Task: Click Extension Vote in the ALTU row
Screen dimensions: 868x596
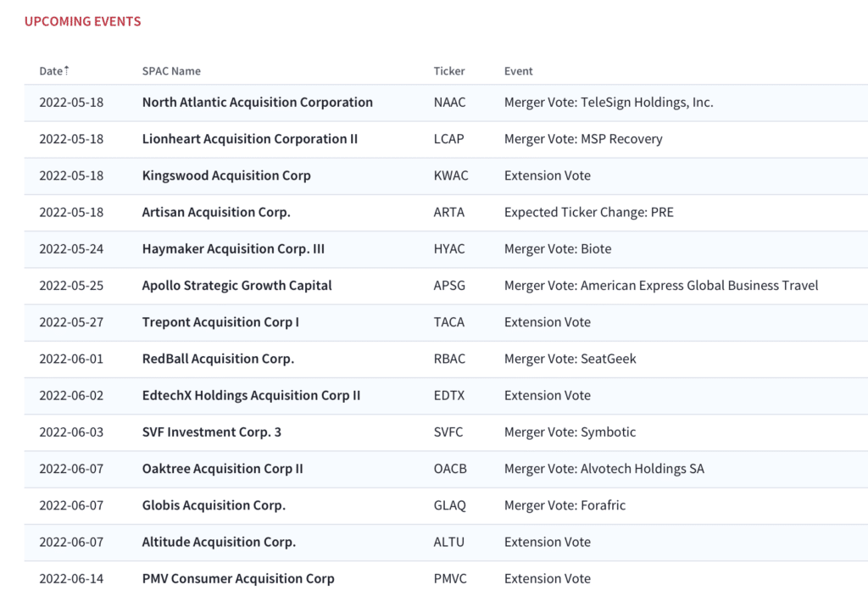Action: (x=547, y=542)
